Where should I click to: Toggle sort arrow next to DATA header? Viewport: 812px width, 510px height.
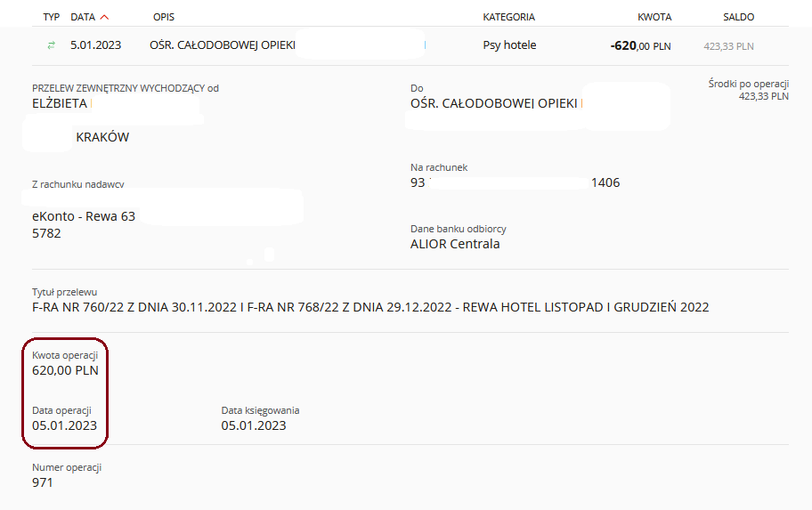coord(104,17)
